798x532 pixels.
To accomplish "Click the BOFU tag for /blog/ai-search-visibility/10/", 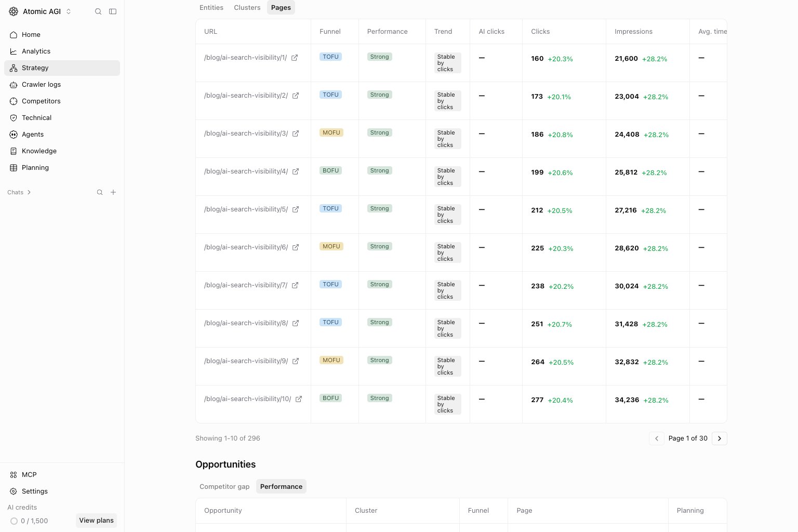I will point(330,398).
